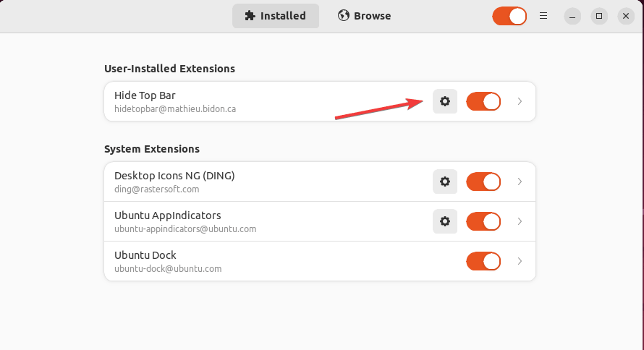Expand Hide Top Bar details chevron
Screen dimensions: 644x350
pos(520,101)
